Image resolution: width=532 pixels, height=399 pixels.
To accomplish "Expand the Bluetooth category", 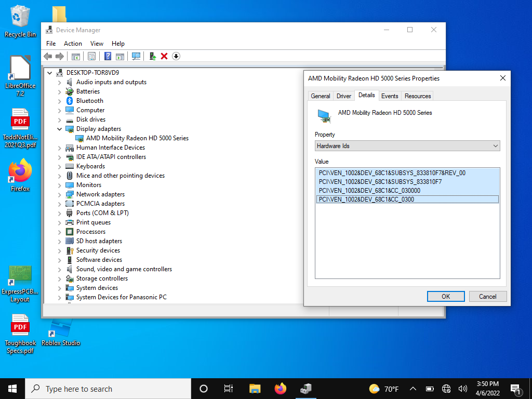I will click(x=59, y=101).
